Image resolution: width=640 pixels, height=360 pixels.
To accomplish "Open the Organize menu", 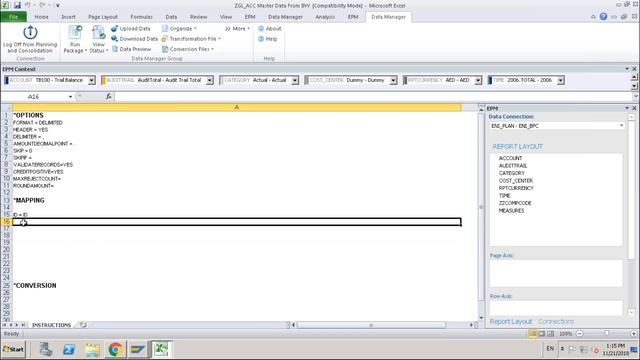I will tap(179, 29).
